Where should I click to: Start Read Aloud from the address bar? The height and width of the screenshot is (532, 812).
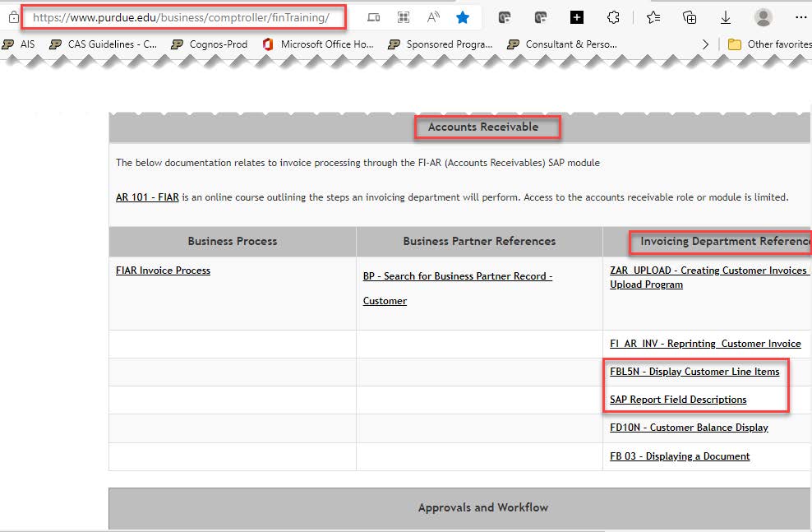pyautogui.click(x=433, y=17)
